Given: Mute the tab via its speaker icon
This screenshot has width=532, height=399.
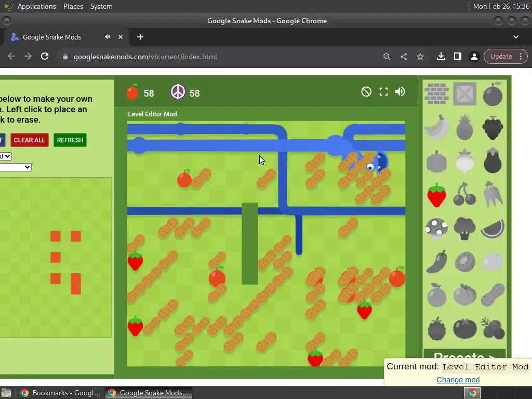Looking at the screenshot, I should pos(107,37).
